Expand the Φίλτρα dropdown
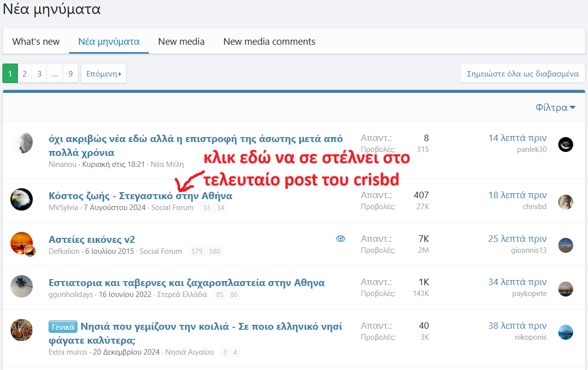The image size is (588, 370). 555,108
